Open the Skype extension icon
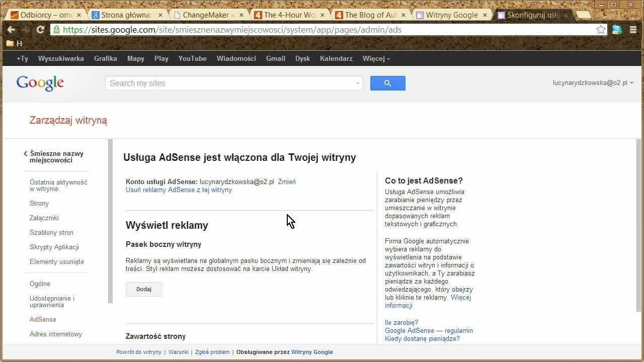 click(617, 30)
